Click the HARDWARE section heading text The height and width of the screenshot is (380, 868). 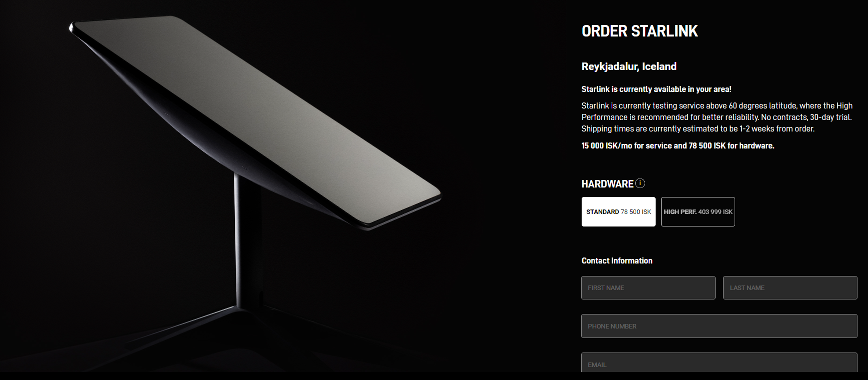pos(607,184)
